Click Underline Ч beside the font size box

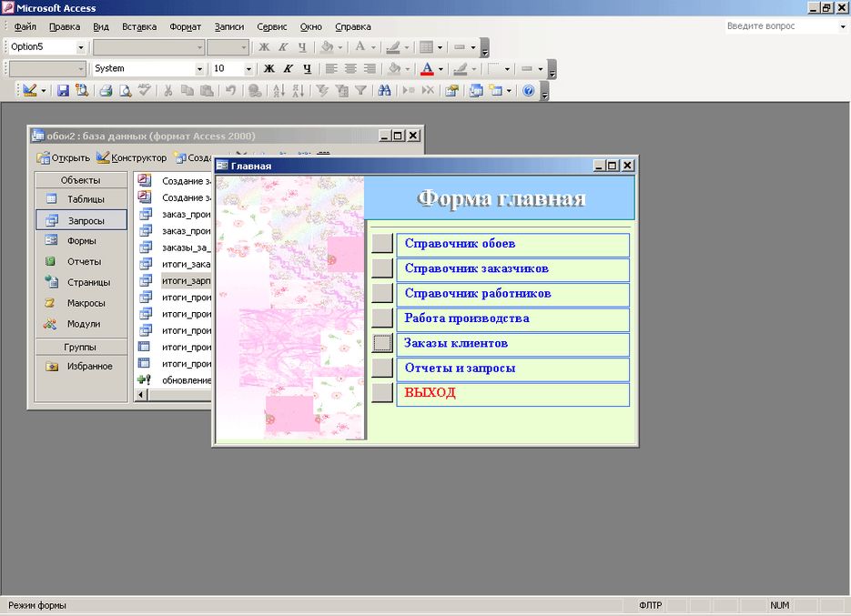(x=308, y=69)
